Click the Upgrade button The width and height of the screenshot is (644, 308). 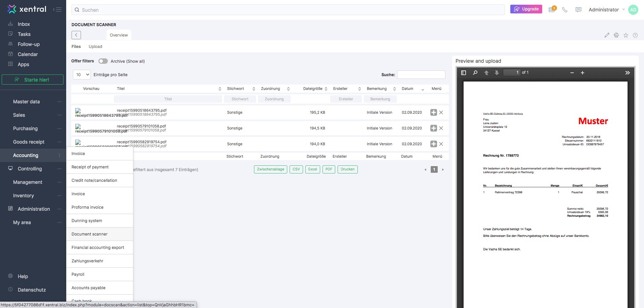pos(526,9)
